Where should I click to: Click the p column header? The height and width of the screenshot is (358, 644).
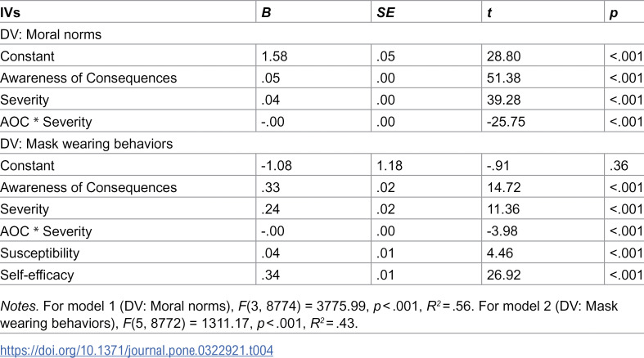614,14
